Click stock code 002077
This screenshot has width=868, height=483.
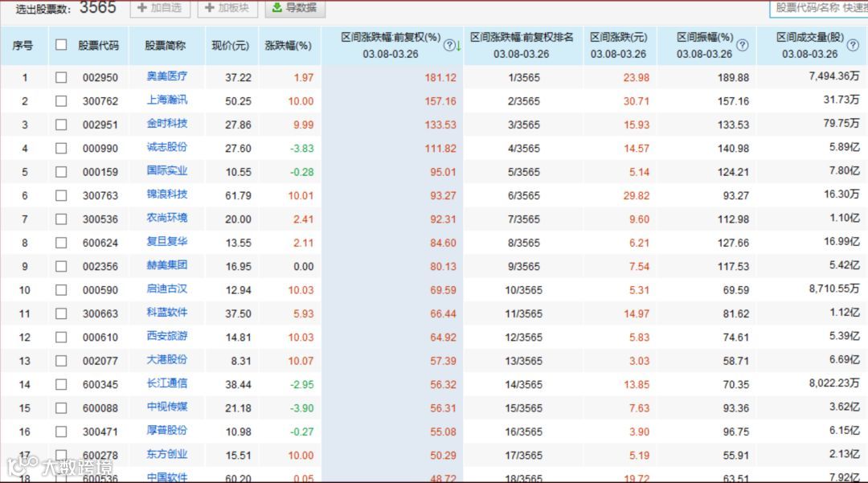click(100, 362)
